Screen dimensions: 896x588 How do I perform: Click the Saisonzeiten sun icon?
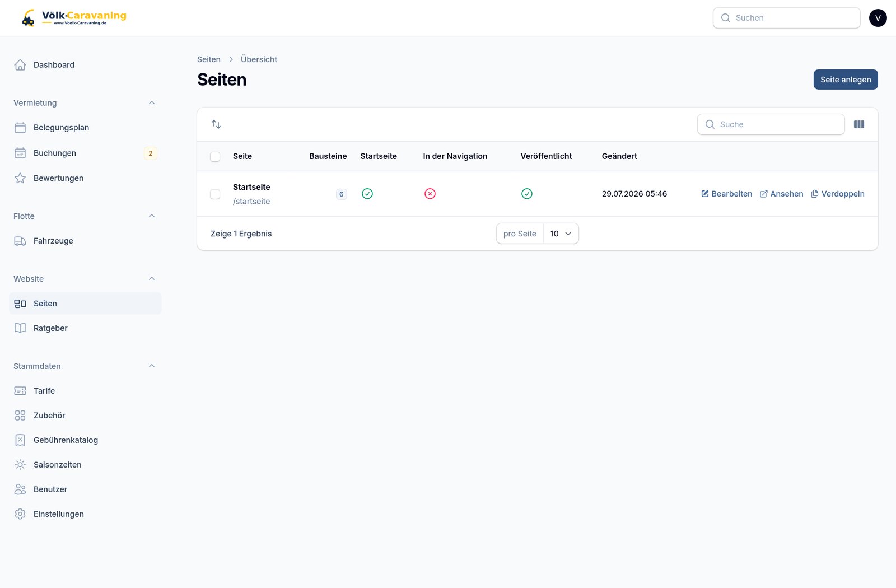tap(20, 465)
